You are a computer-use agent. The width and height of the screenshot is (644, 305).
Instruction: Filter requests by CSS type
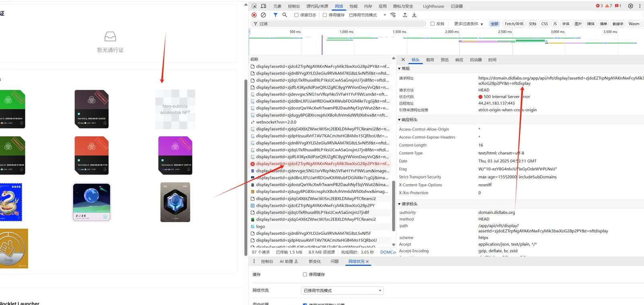tap(545, 24)
